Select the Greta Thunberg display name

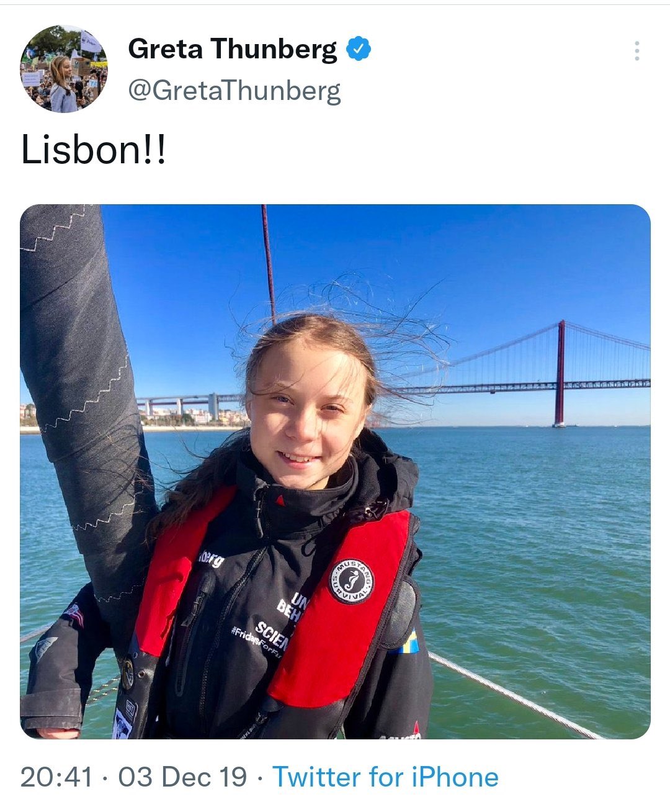[x=232, y=49]
